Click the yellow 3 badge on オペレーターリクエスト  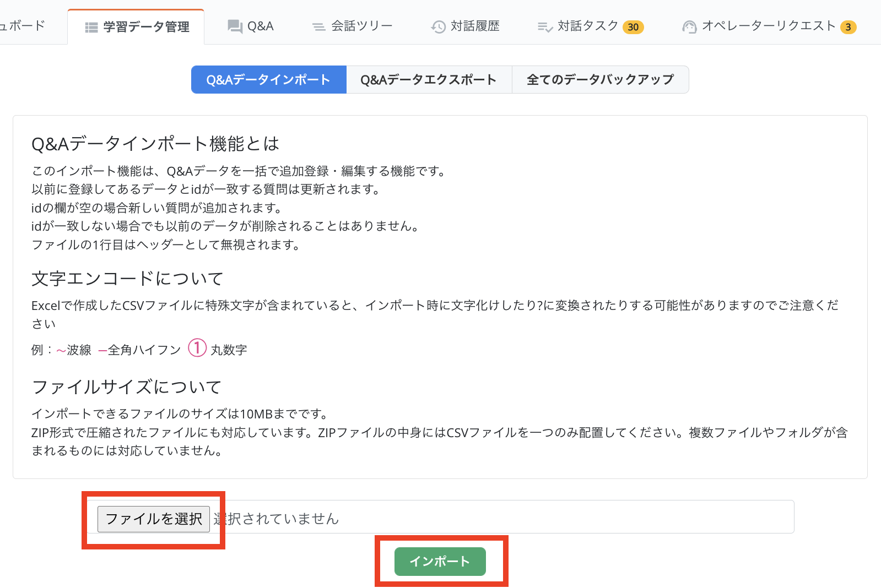(x=848, y=27)
